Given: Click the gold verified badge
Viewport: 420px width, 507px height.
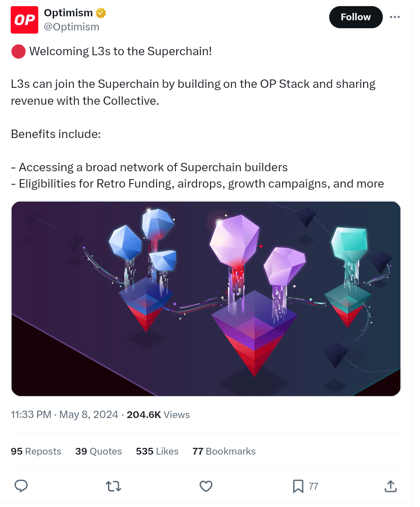Looking at the screenshot, I should pos(101,14).
